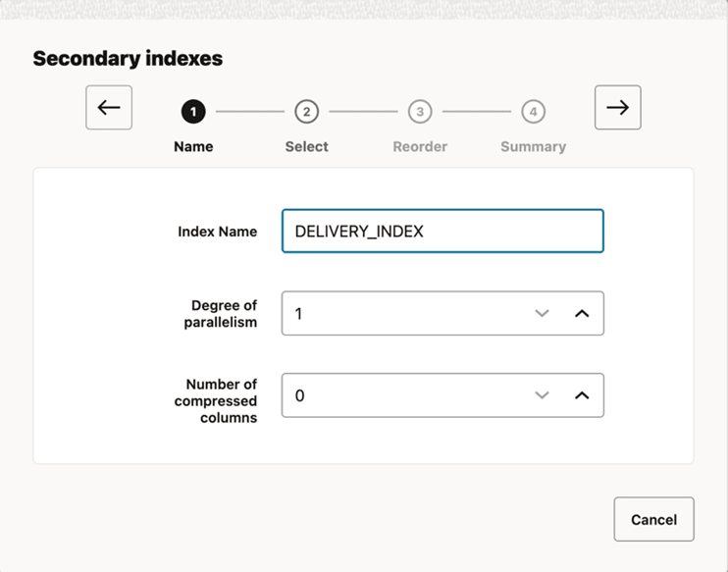The image size is (728, 572).
Task: Click inside the compressed columns number field
Action: (402, 395)
